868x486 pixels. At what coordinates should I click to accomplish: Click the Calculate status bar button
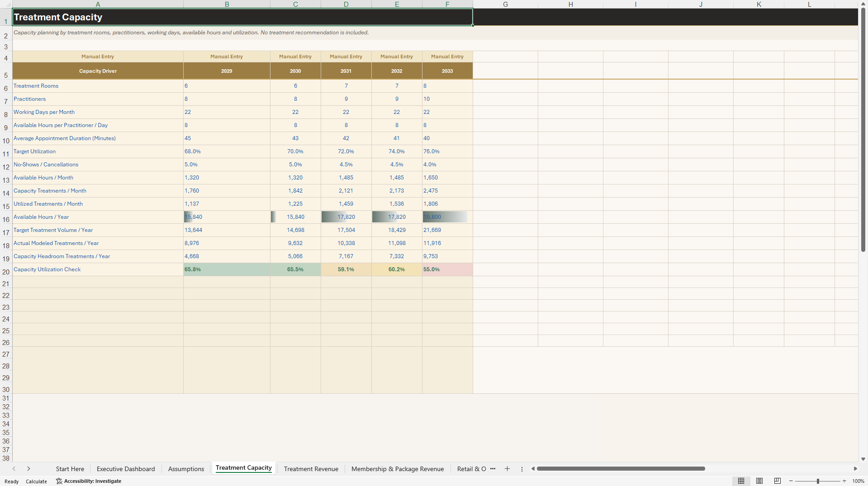coord(36,481)
